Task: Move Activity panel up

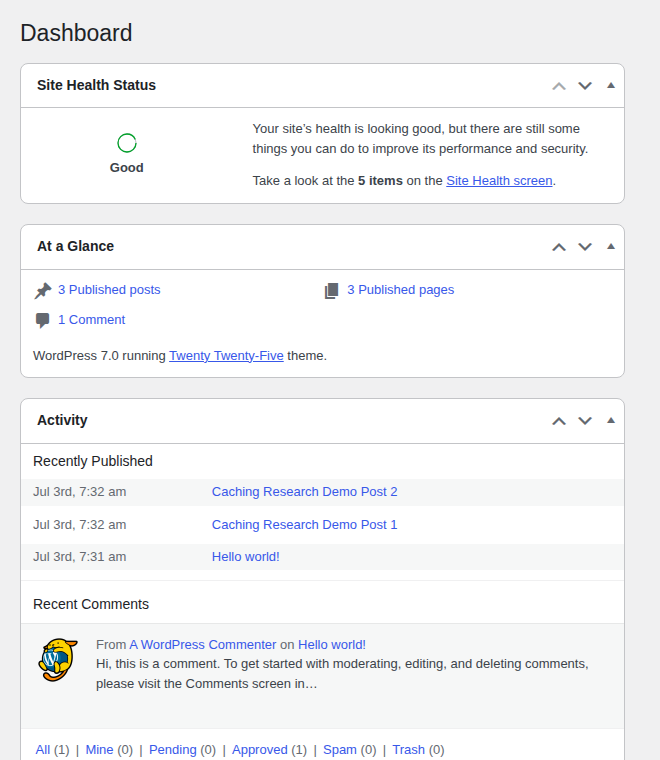Action: (x=559, y=421)
